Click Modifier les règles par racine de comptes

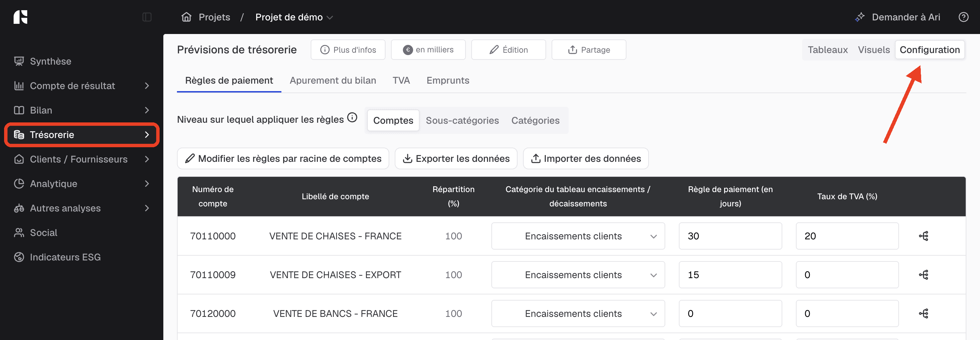(x=283, y=158)
